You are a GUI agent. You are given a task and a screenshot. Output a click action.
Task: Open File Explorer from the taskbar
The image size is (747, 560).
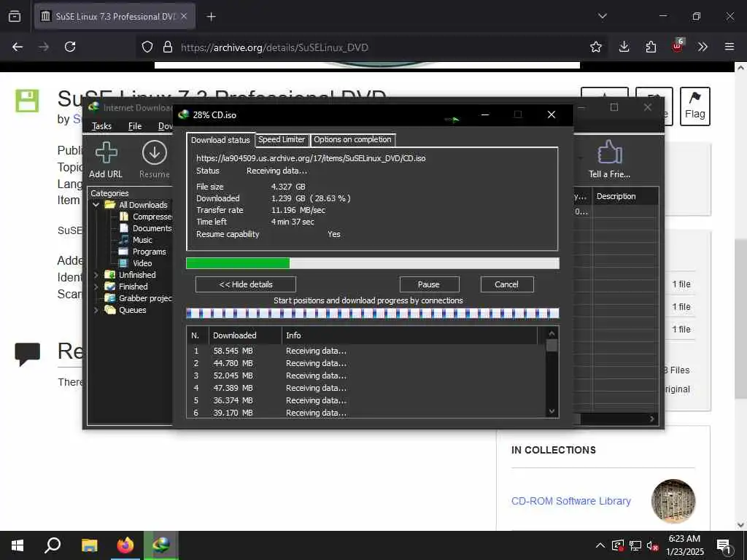(89, 545)
